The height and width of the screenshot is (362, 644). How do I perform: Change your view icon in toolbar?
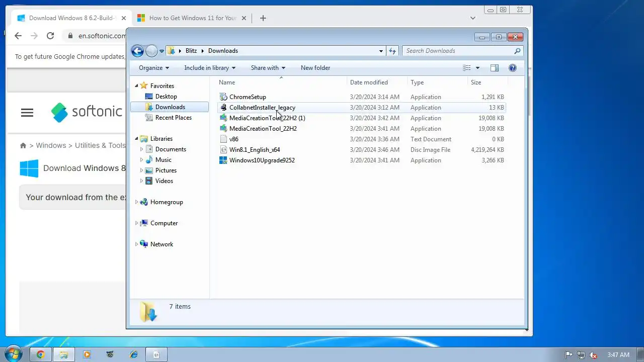[467, 68]
